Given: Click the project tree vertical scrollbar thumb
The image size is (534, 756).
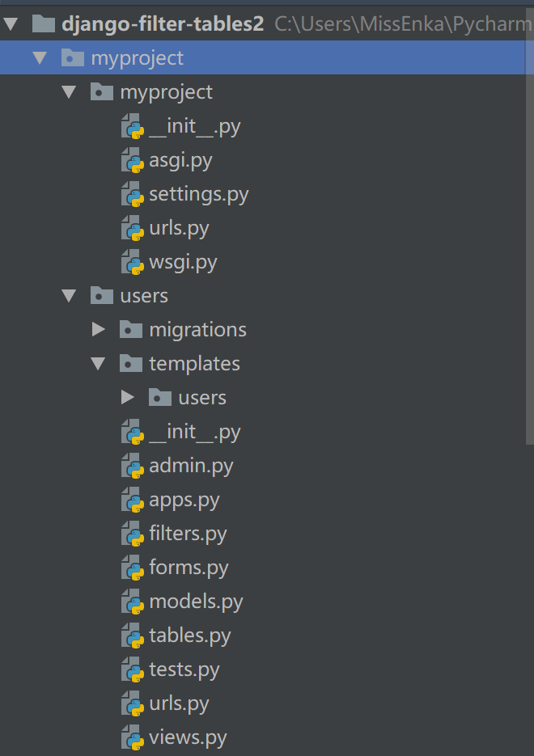Looking at the screenshot, I should [530, 226].
